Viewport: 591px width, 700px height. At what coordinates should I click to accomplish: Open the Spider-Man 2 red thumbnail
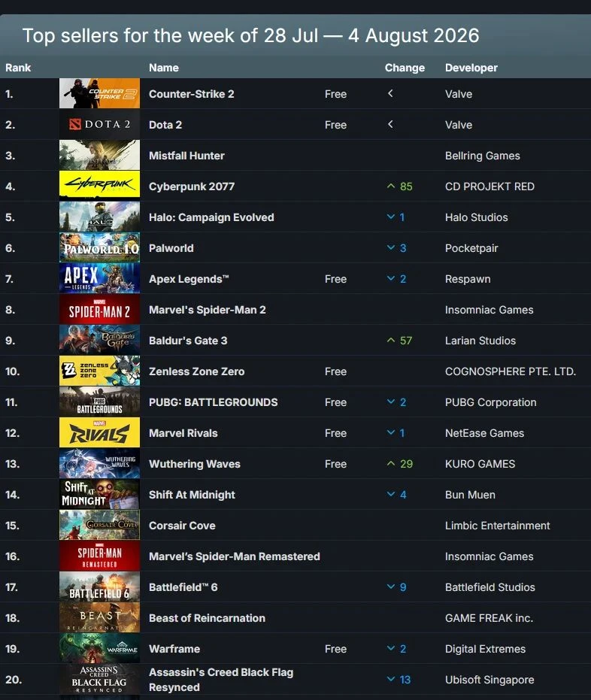tap(99, 309)
